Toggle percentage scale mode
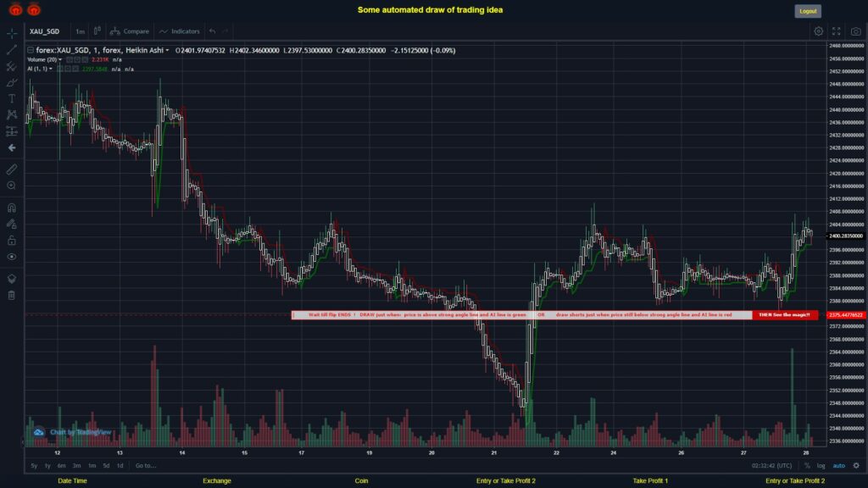The image size is (868, 488). [x=807, y=466]
